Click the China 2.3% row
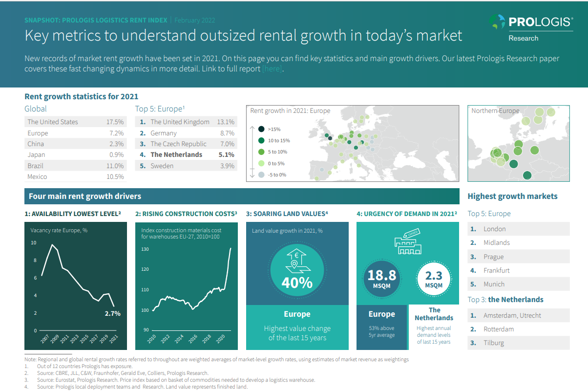Image resolution: width=588 pixels, height=392 pixels. point(76,144)
